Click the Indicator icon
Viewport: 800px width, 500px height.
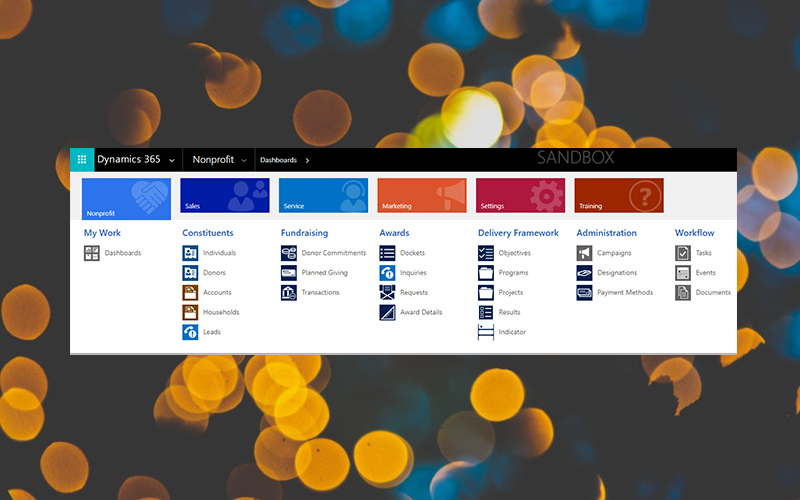point(486,332)
